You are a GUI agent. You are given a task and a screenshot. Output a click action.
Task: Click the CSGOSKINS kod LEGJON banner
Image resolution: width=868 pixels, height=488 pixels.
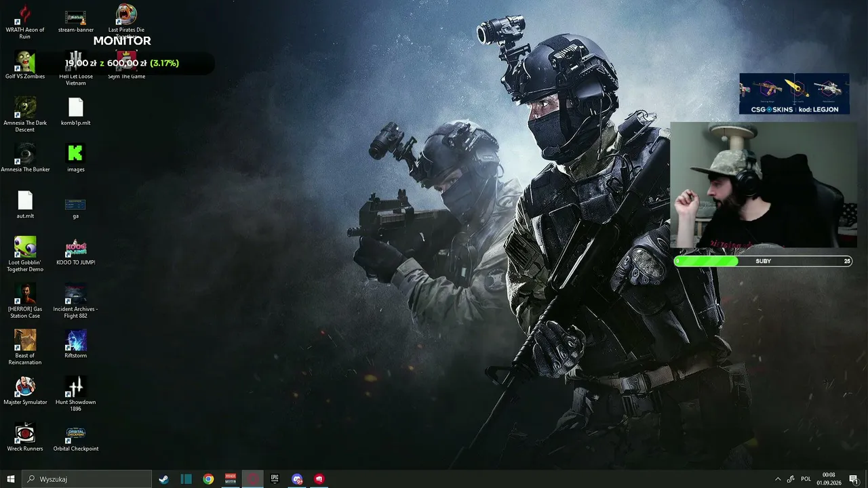[x=794, y=94]
